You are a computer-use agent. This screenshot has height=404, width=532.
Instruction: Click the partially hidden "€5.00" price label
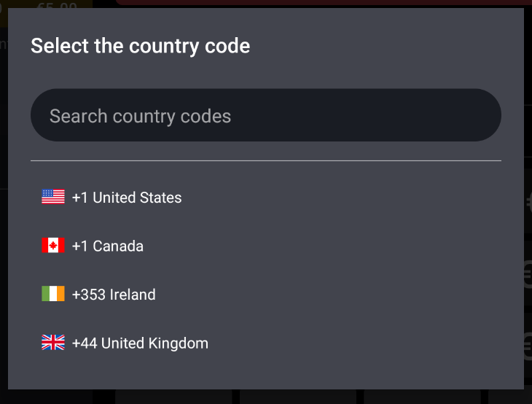pos(57,6)
